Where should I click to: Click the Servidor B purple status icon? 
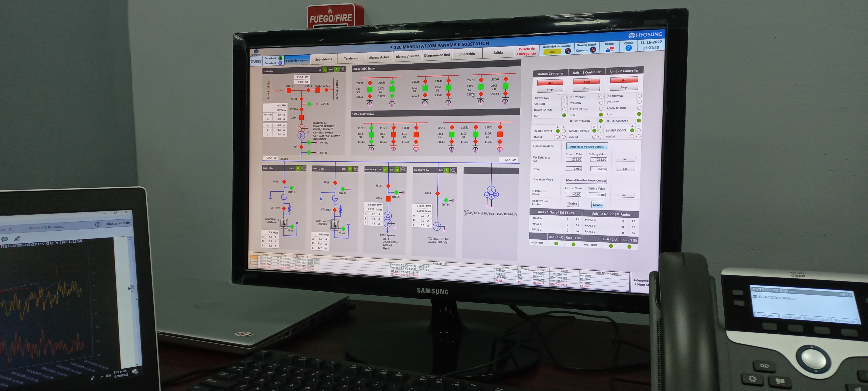[280, 63]
